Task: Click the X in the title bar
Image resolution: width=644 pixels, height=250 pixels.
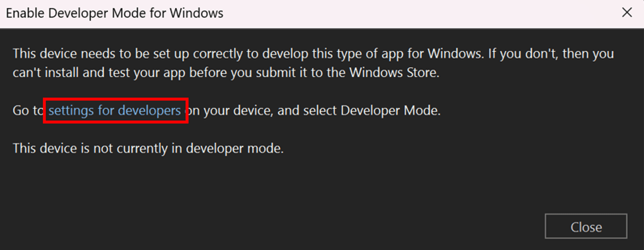Action: pos(627,13)
